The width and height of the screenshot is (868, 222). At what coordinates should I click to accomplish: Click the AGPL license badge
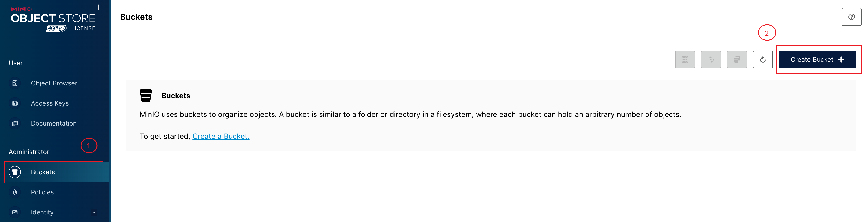57,29
